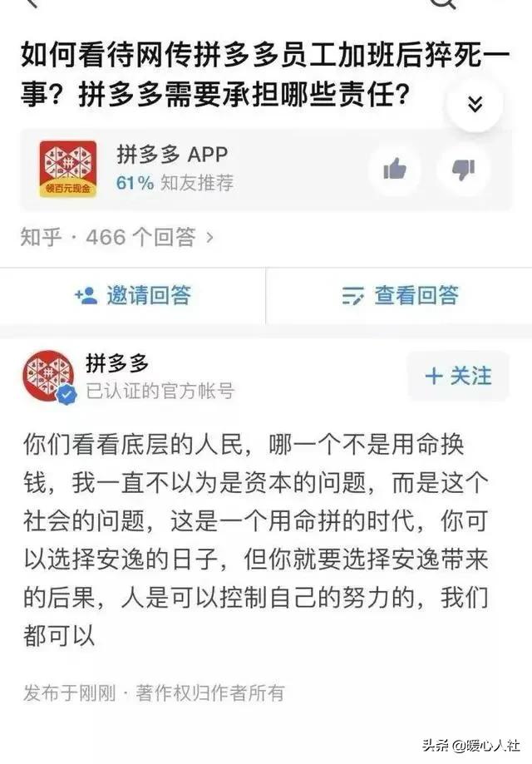Open the 61% 知友推荐 rating text
Viewport: 532px width, 764px height.
175,183
